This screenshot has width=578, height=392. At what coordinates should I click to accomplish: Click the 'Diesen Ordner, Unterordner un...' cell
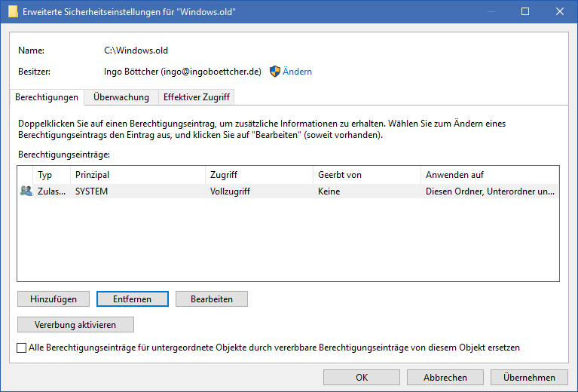490,191
